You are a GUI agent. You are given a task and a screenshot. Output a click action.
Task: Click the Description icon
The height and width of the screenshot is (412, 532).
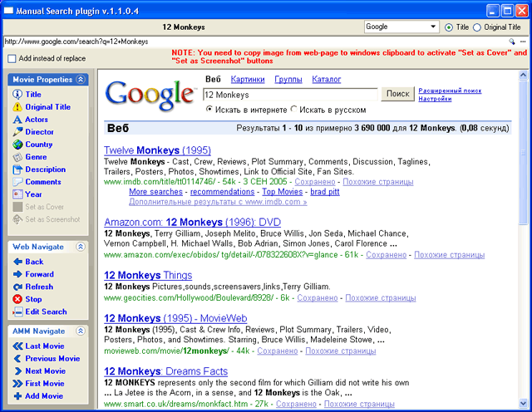click(x=17, y=169)
